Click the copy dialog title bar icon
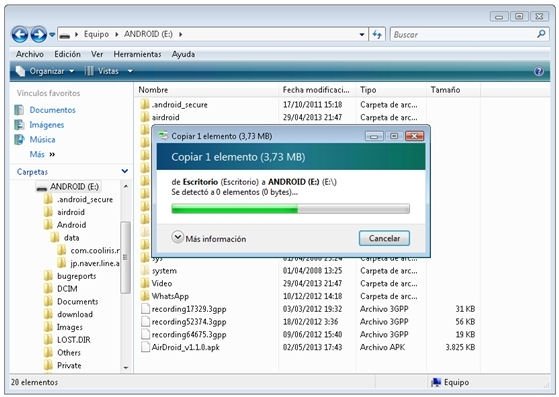The height and width of the screenshot is (397, 559). point(163,135)
